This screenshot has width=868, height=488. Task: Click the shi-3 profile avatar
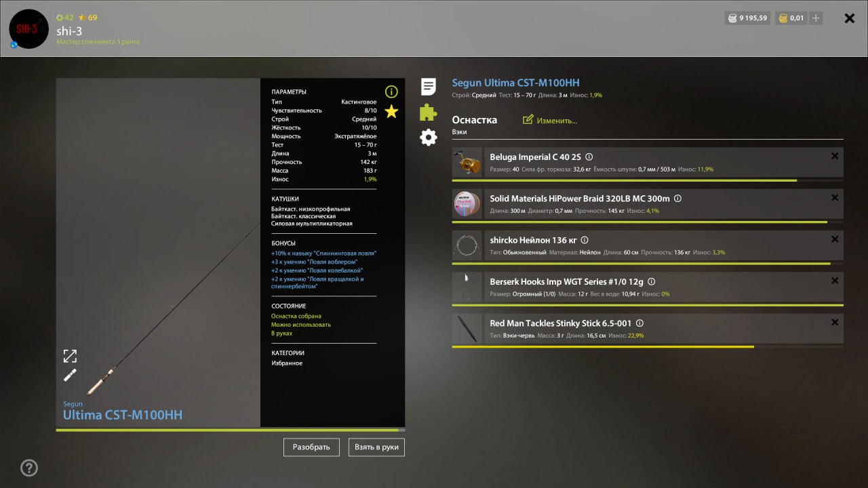[29, 29]
